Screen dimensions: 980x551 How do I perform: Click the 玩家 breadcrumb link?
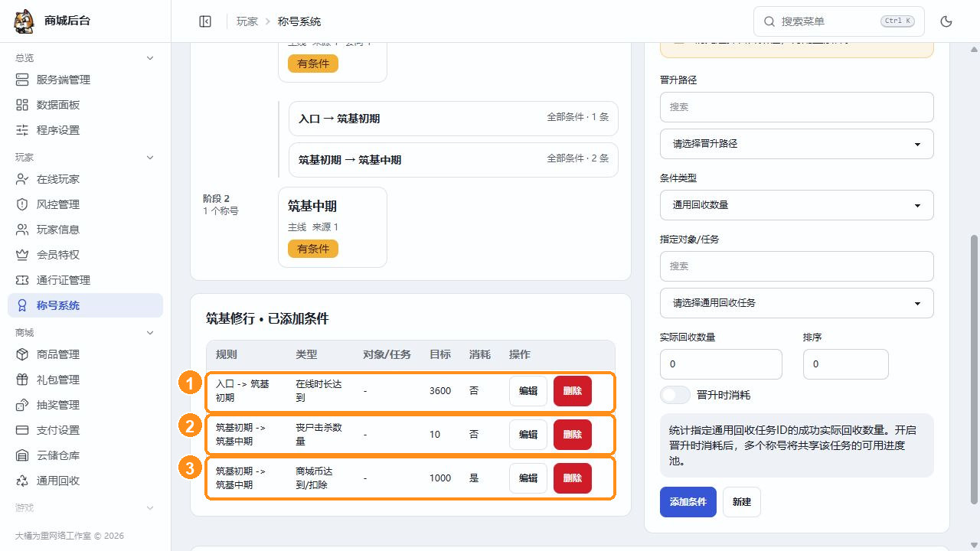click(x=247, y=21)
